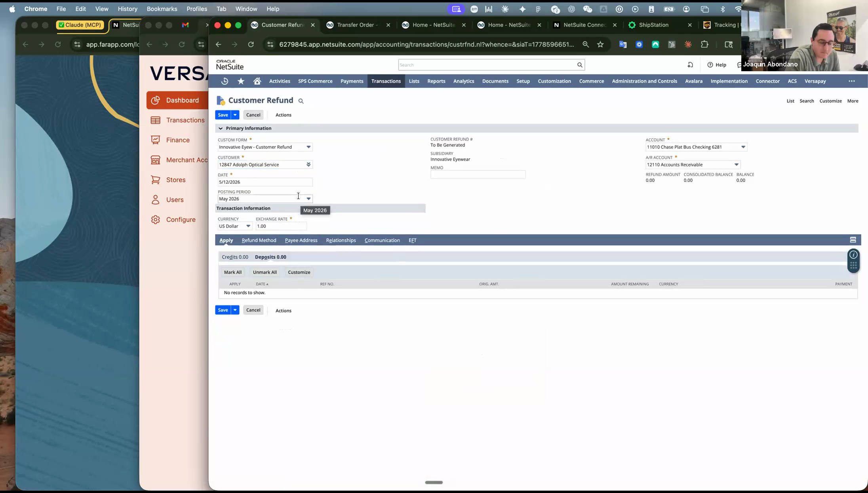Image resolution: width=868 pixels, height=493 pixels.
Task: Open Versapay Dashboard in background window
Action: tap(177, 100)
